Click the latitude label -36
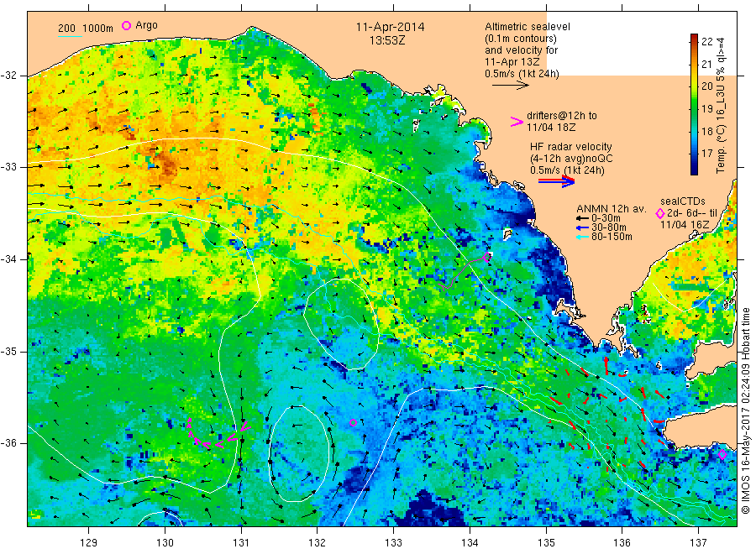Viewport: 756px width, 554px height. [8, 442]
